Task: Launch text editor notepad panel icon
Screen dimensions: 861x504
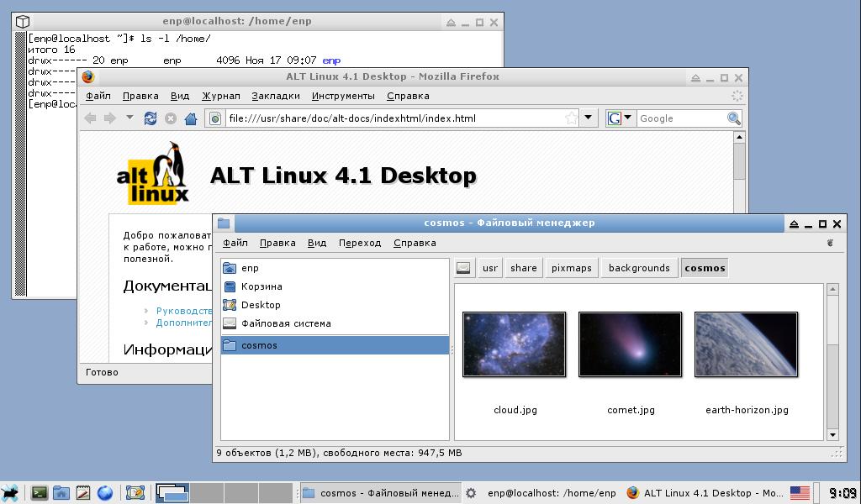Action: (x=83, y=492)
